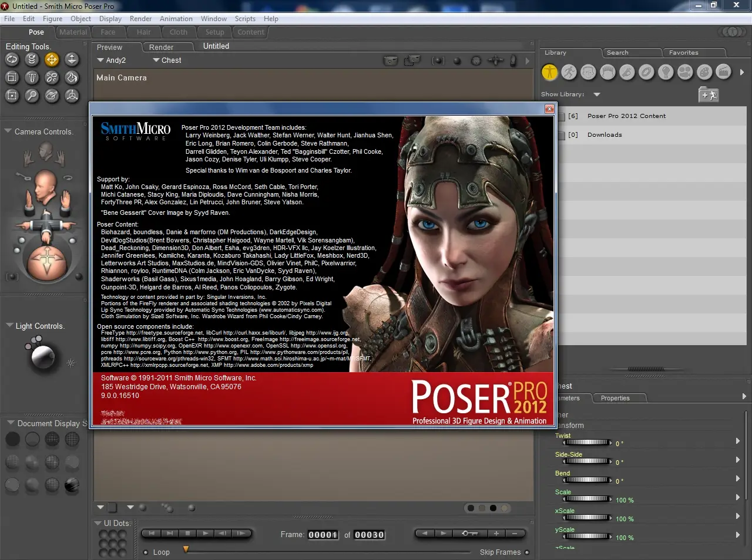752x560 pixels.
Task: Open the Face expressions library category
Action: point(588,72)
